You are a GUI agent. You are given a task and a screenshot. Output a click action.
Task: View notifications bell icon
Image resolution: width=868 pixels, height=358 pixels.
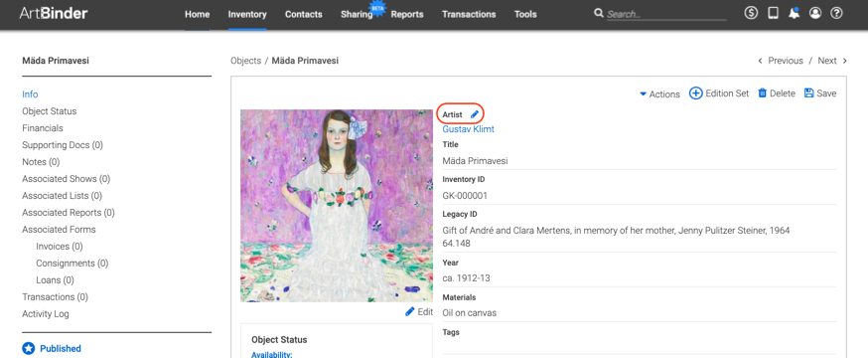[794, 13]
